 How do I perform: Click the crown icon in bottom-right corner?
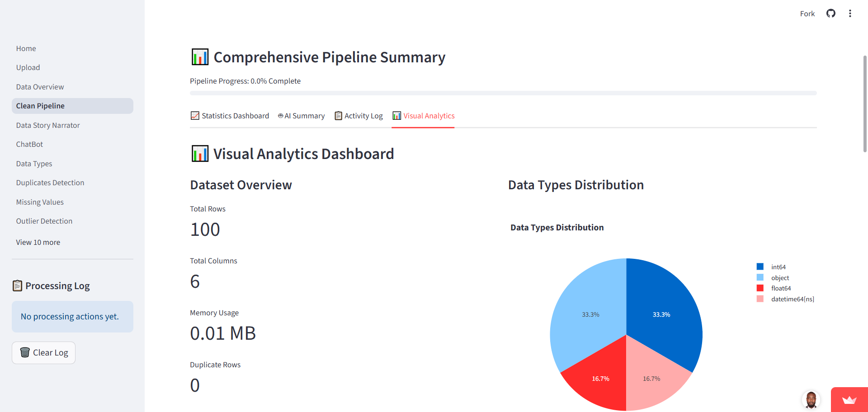coord(849,401)
